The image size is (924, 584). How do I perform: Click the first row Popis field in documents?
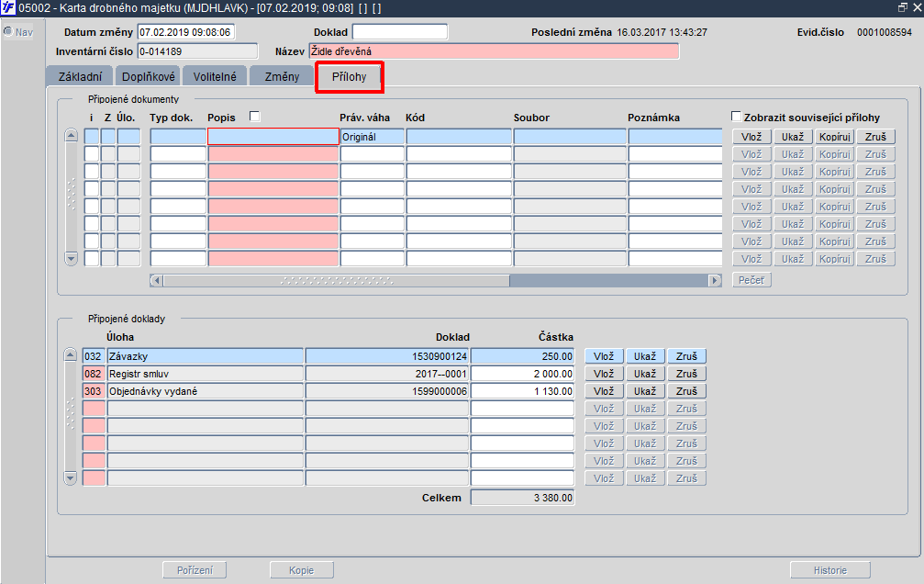273,136
